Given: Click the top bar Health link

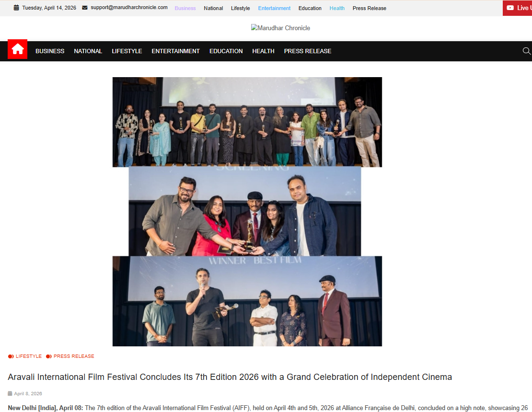Looking at the screenshot, I should point(337,8).
